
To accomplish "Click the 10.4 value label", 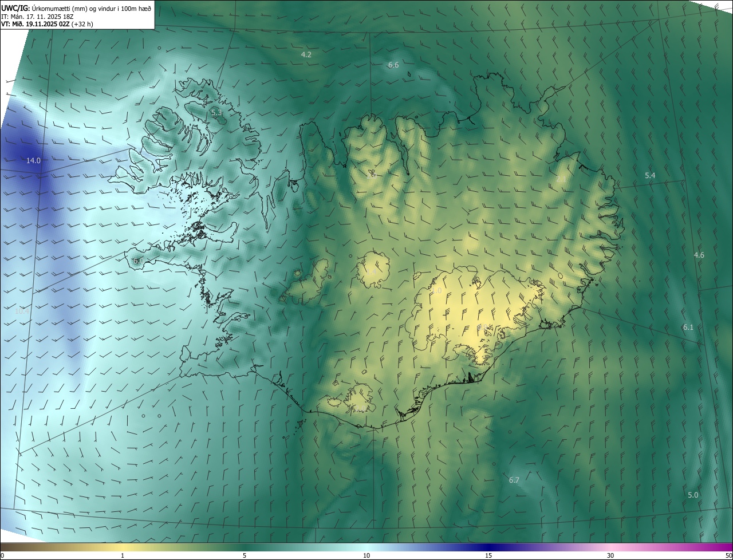I will tap(22, 311).
